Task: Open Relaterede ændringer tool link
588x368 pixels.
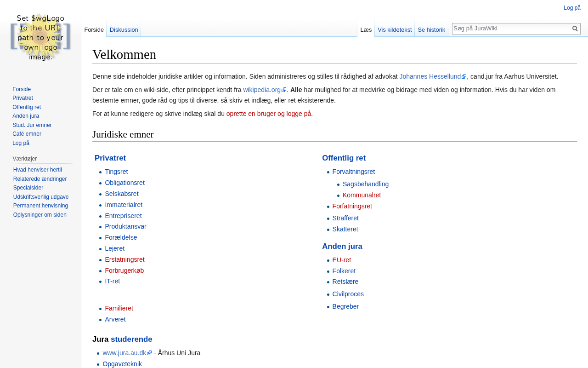Action: (x=40, y=179)
